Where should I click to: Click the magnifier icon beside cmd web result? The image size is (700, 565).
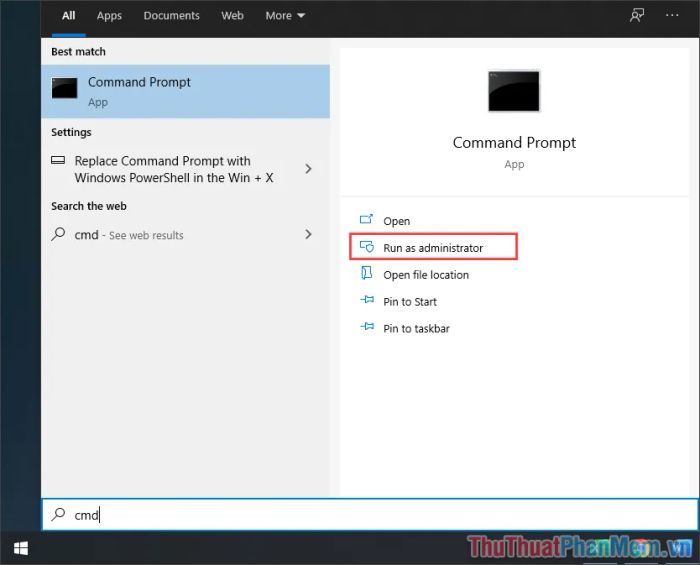(x=58, y=234)
